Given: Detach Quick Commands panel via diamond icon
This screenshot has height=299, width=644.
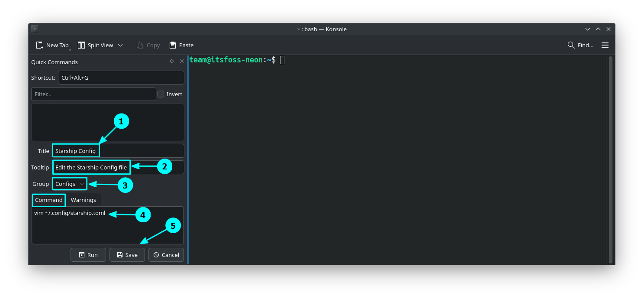Looking at the screenshot, I should click(171, 61).
